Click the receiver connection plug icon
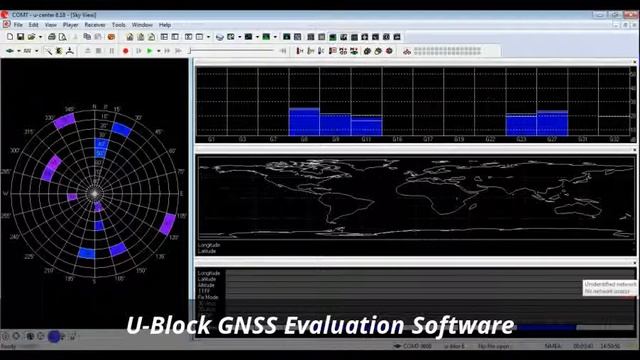 point(10,51)
